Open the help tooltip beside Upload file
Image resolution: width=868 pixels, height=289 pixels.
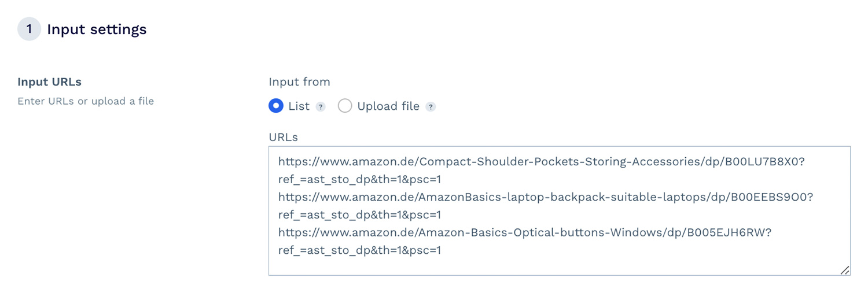pyautogui.click(x=431, y=107)
